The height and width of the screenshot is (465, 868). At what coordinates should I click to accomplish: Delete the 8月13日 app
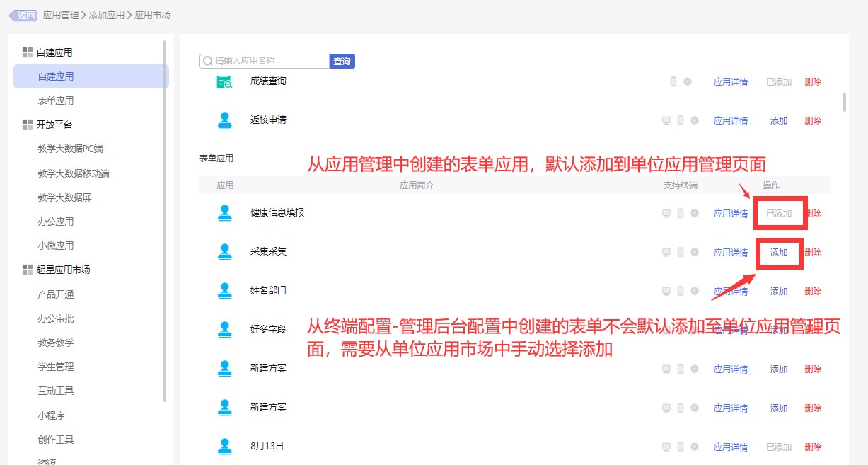point(813,447)
